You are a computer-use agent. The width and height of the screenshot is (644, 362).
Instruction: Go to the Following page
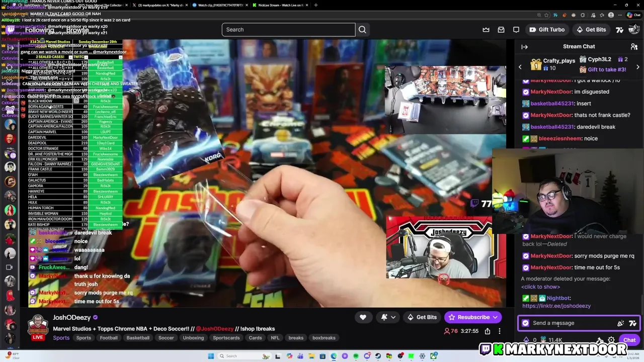click(39, 30)
